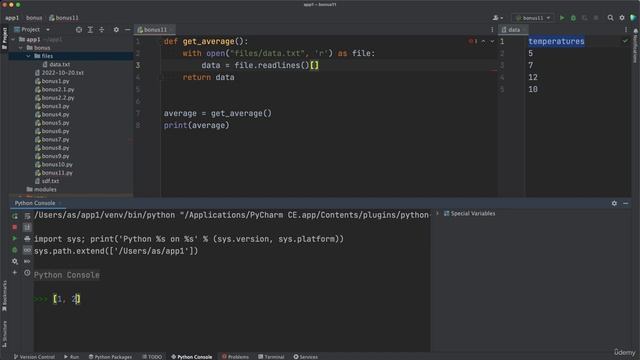The height and width of the screenshot is (360, 640).
Task: Click the Expand All icon in the Project panel
Action: 90,30
